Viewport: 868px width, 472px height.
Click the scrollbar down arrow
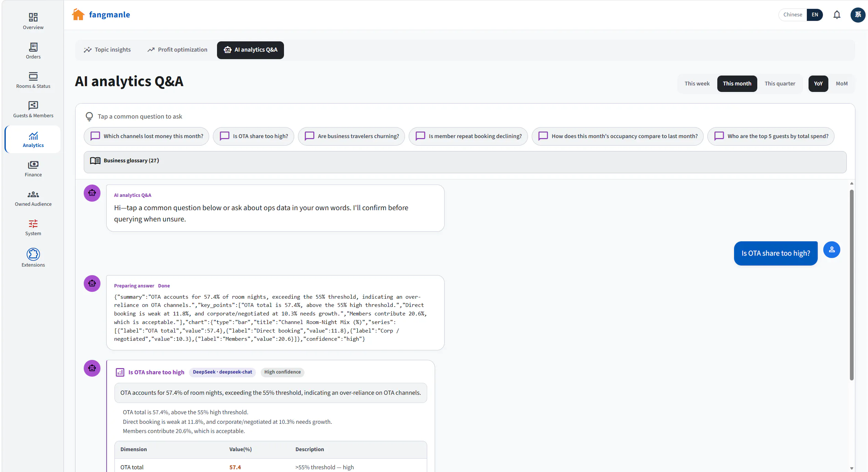pyautogui.click(x=852, y=468)
